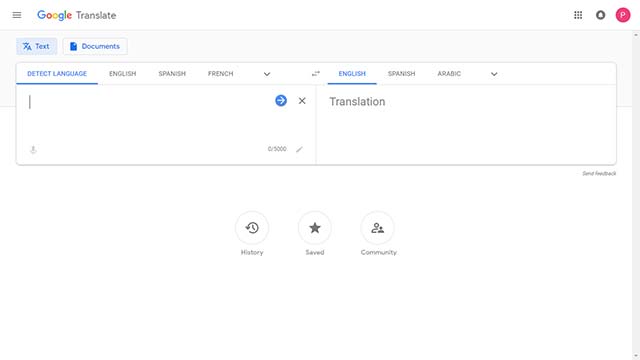Click the page vertical scrollbar
Viewport: 640px width, 360px height.
[x=636, y=195]
